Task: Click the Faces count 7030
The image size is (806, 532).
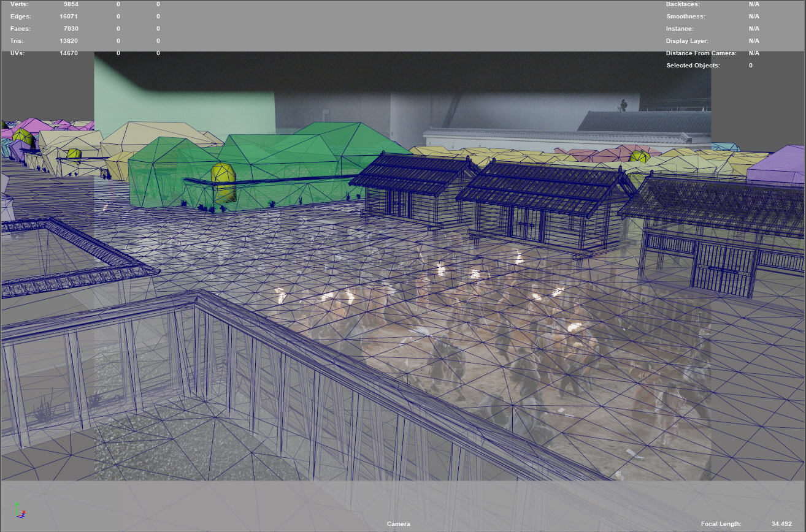Action: pos(71,29)
